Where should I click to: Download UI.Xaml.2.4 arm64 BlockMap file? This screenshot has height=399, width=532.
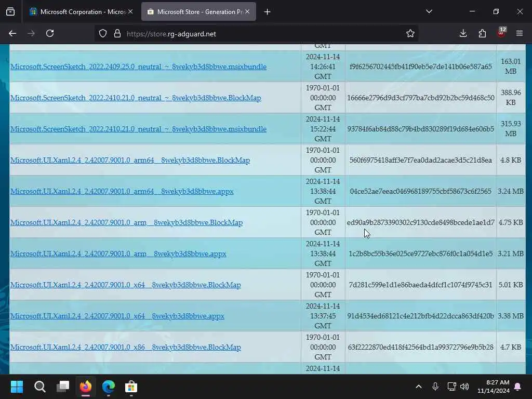(130, 160)
